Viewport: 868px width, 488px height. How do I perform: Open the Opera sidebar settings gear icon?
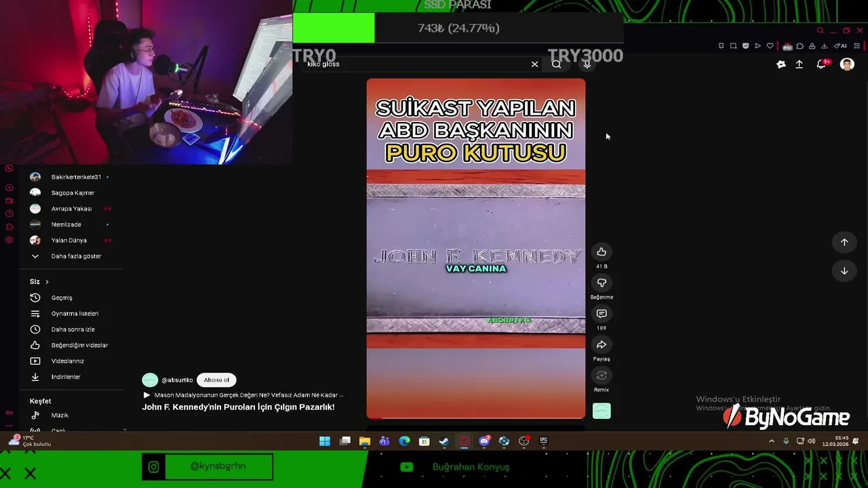[x=9, y=240]
